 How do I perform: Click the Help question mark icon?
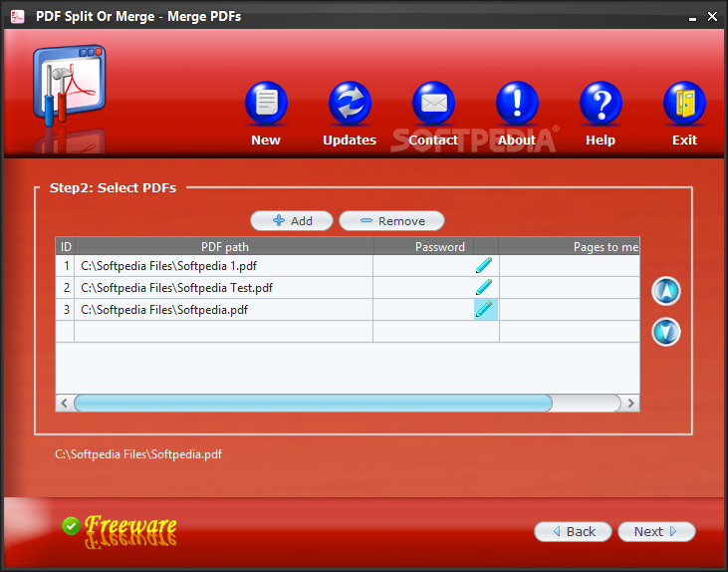601,104
